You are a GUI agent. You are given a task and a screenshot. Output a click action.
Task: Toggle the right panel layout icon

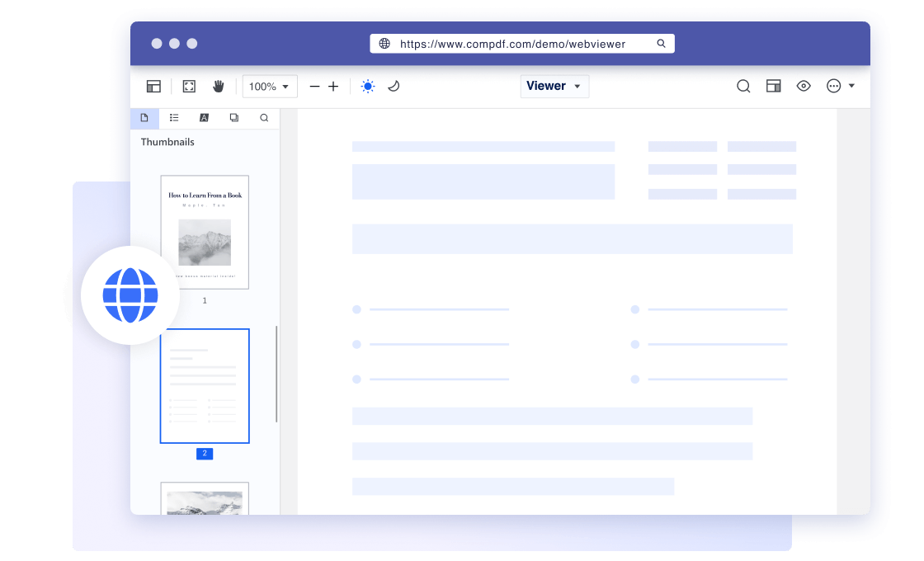click(x=773, y=86)
